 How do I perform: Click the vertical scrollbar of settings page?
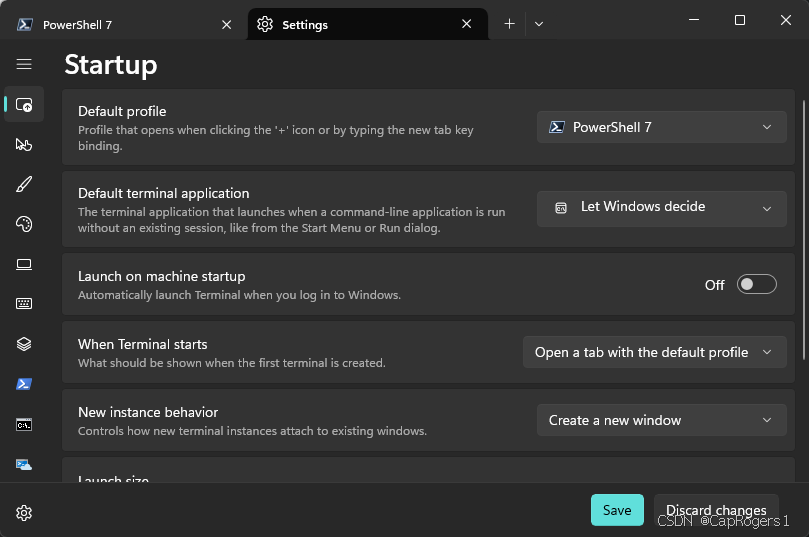804,230
